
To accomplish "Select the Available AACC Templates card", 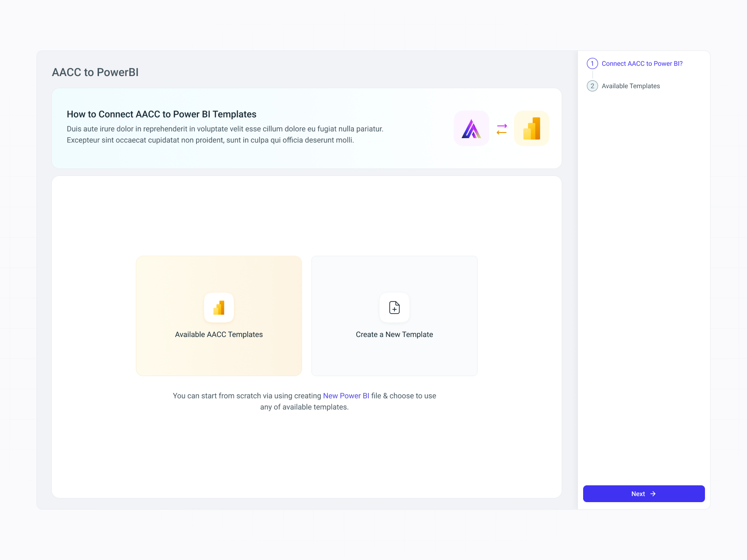I will coord(219,316).
